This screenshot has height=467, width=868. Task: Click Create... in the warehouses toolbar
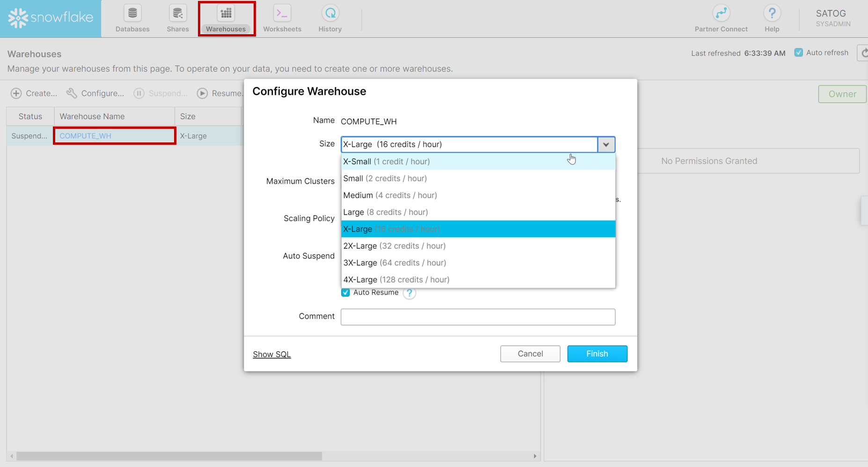point(34,93)
